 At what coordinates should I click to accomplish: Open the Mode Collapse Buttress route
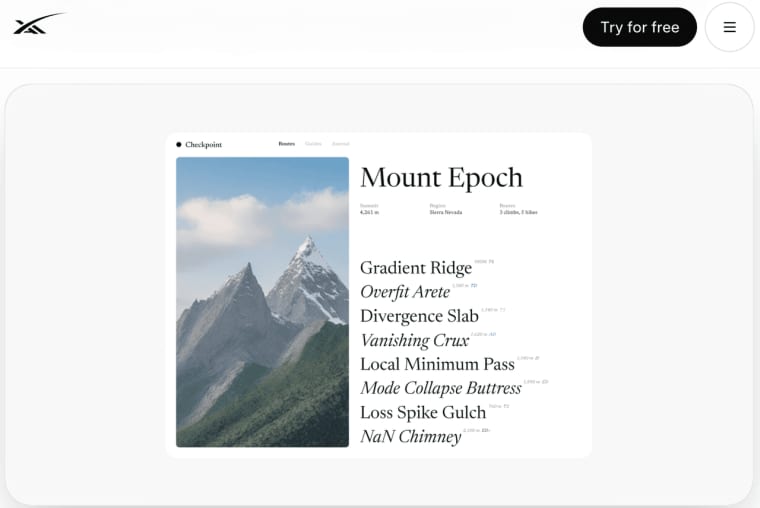[x=441, y=388]
